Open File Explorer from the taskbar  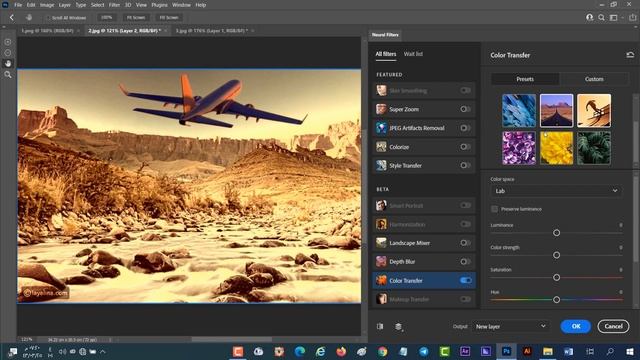coord(548,351)
